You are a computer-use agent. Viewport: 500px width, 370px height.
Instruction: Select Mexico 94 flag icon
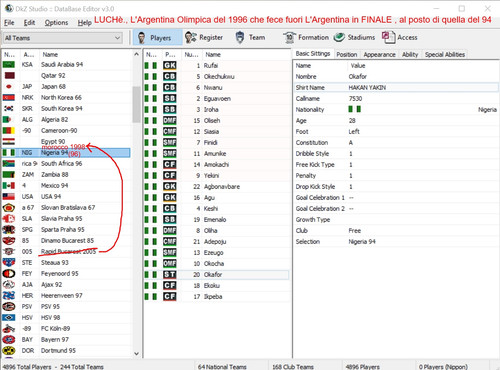pos(9,185)
